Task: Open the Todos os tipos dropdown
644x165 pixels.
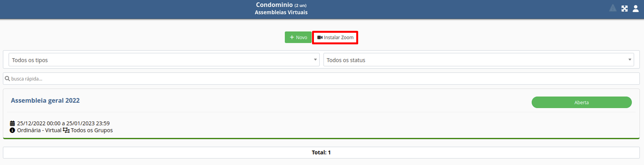Action: pyautogui.click(x=164, y=60)
